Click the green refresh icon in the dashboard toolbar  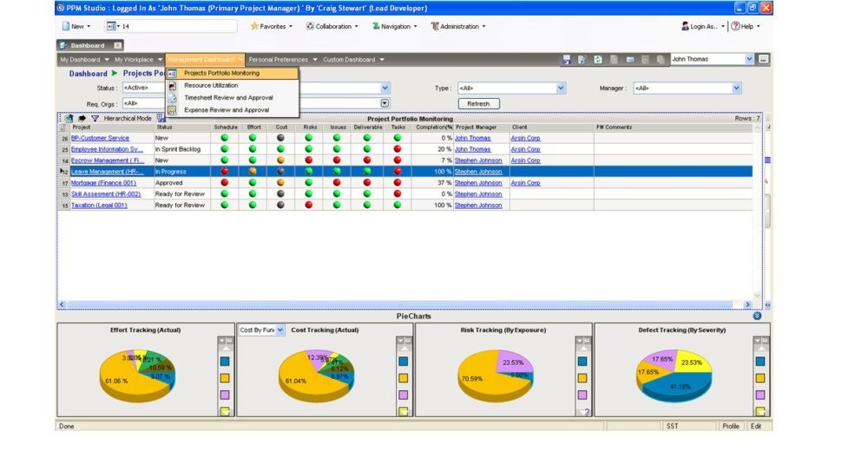coord(598,60)
